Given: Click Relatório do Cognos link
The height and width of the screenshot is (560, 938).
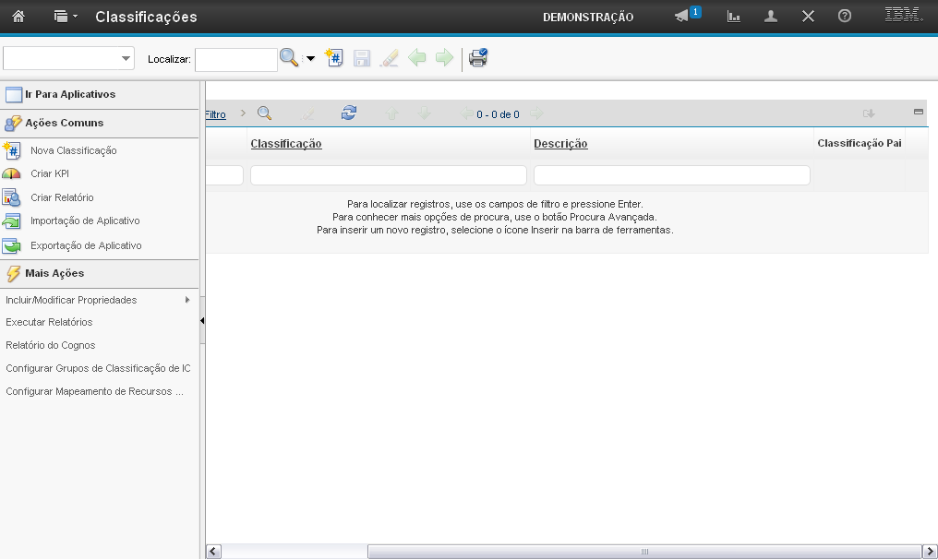Looking at the screenshot, I should (50, 345).
